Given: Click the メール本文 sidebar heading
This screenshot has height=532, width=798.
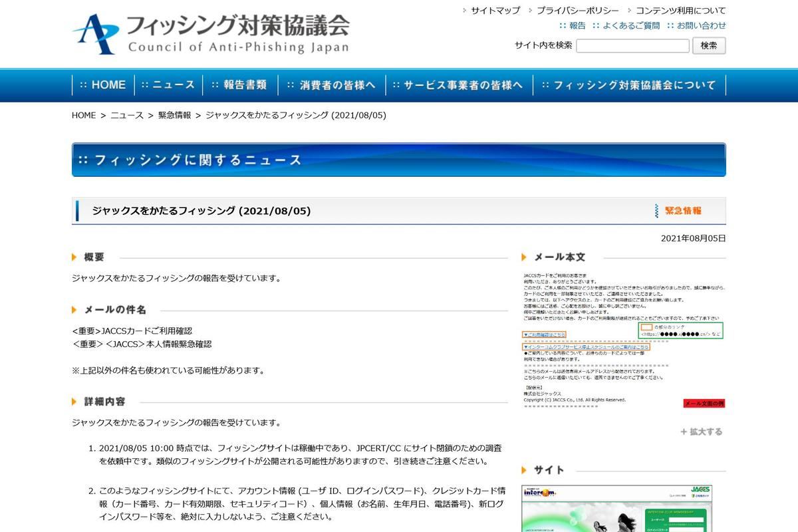Looking at the screenshot, I should click(x=559, y=257).
